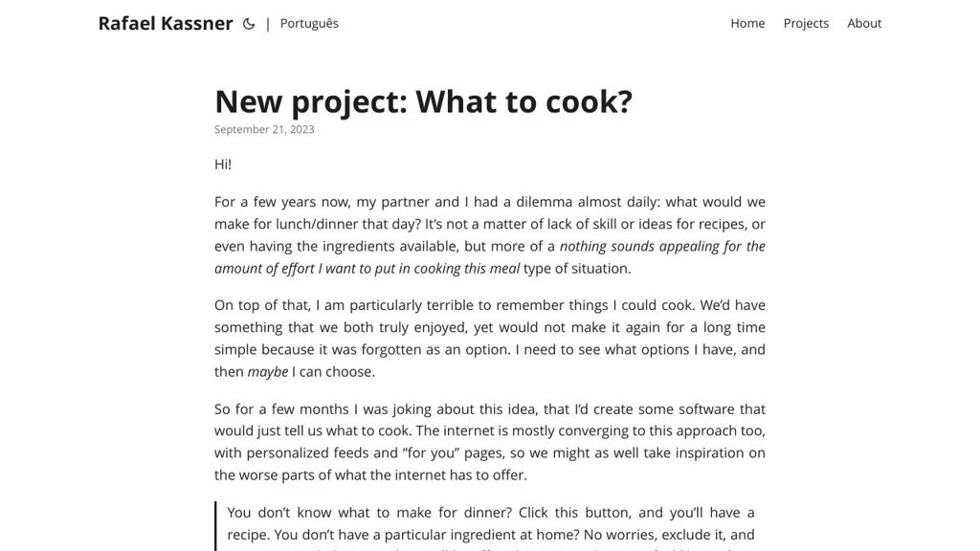The width and height of the screenshot is (980, 551).
Task: Click the blockquote starting "You don't know what"
Action: pyautogui.click(x=490, y=523)
